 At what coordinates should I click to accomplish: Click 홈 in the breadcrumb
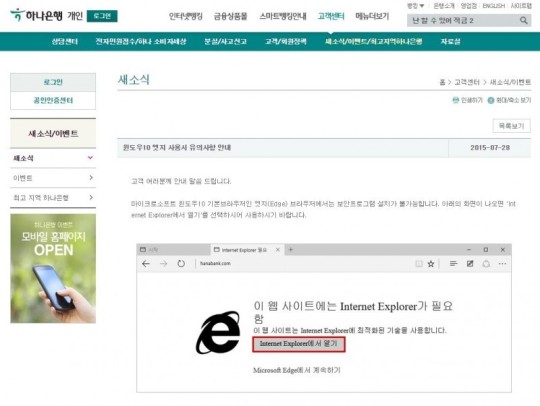tap(442, 82)
